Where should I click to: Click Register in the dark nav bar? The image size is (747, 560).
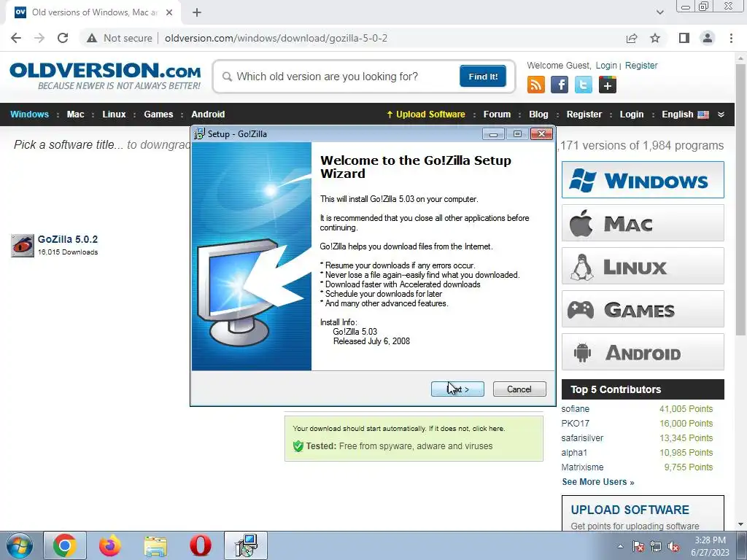click(x=584, y=114)
